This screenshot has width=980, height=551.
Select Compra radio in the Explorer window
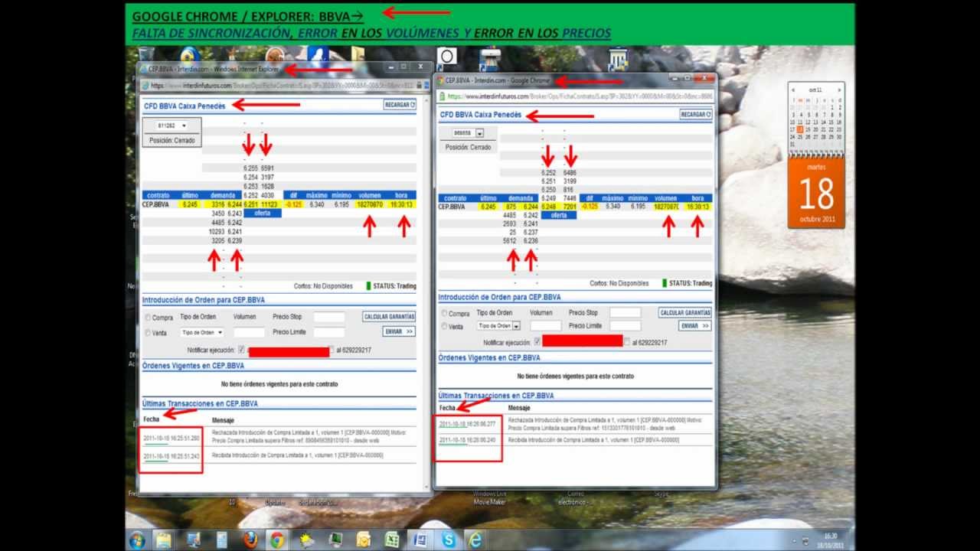[x=148, y=318]
